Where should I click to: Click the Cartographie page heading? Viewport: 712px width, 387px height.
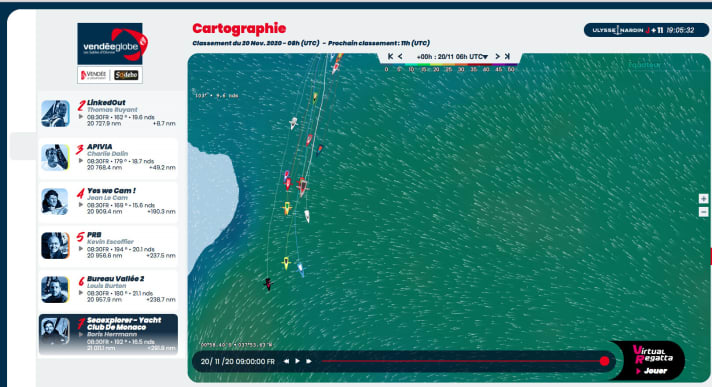click(x=239, y=29)
